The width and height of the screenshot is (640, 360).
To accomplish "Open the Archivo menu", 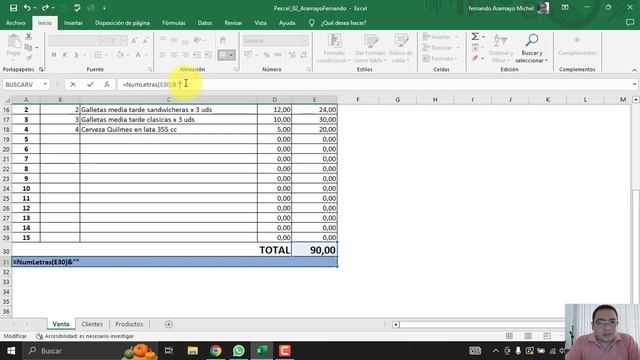I will click(x=16, y=23).
